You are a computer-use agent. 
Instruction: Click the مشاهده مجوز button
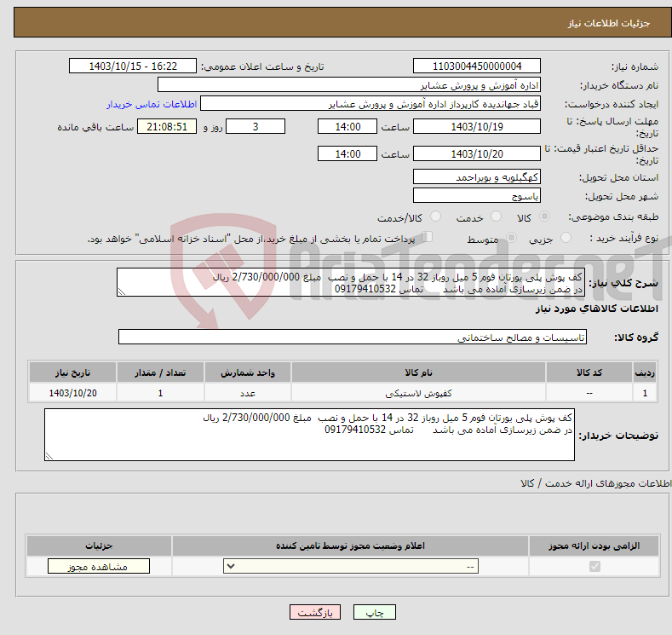tap(99, 567)
